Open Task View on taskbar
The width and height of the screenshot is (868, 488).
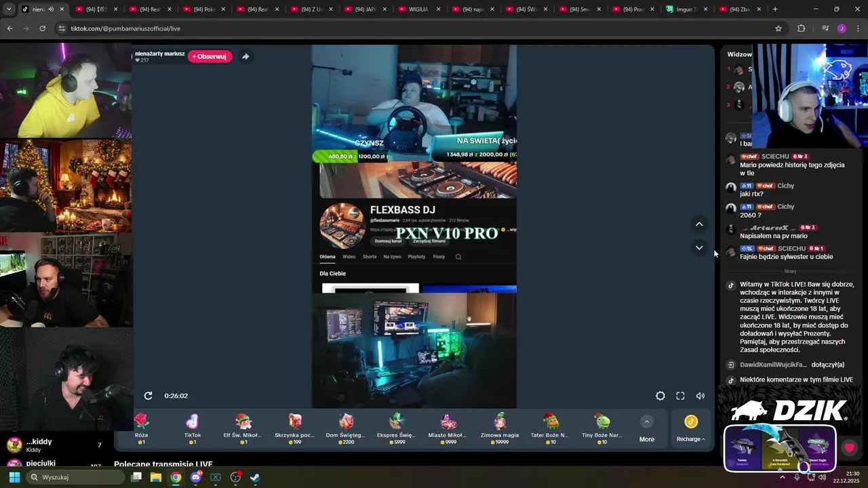(x=136, y=477)
